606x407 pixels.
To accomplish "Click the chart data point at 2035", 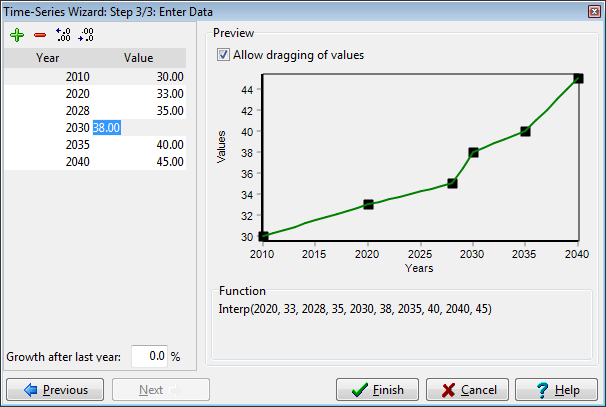I will pos(525,131).
